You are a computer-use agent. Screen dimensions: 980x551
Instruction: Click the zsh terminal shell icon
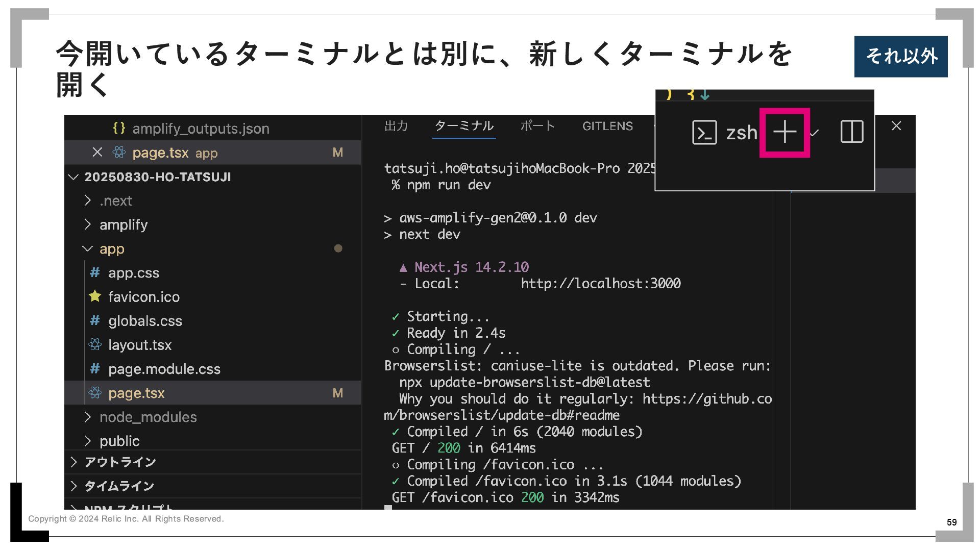(704, 133)
